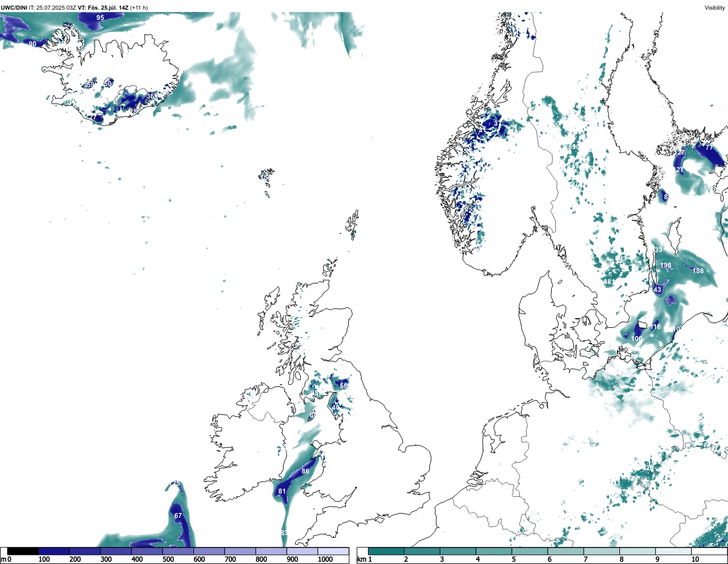Click the '43' value near the Swedish coast
Image resolution: width=728 pixels, height=564 pixels.
pos(657,290)
